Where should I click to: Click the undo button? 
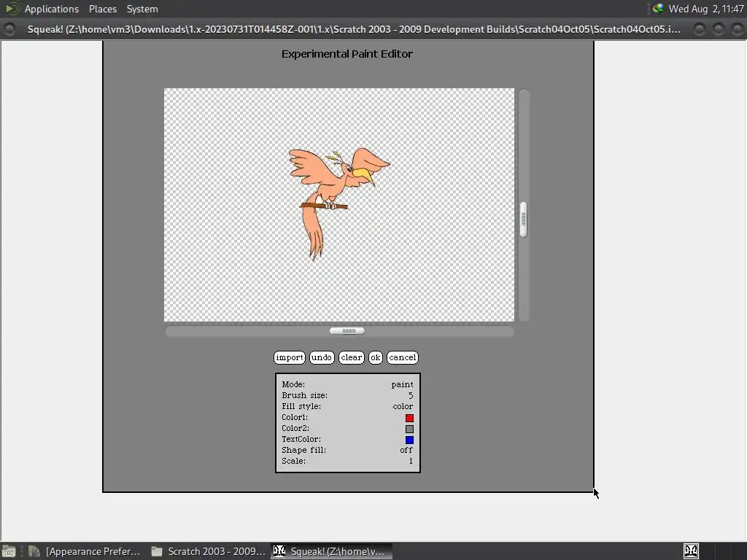click(322, 357)
